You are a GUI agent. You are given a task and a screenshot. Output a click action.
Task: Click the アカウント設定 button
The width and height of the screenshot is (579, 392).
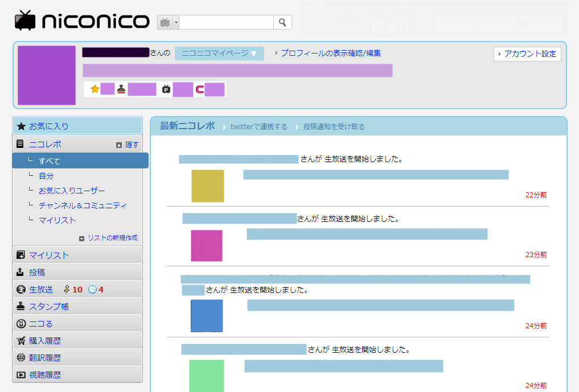coord(527,54)
